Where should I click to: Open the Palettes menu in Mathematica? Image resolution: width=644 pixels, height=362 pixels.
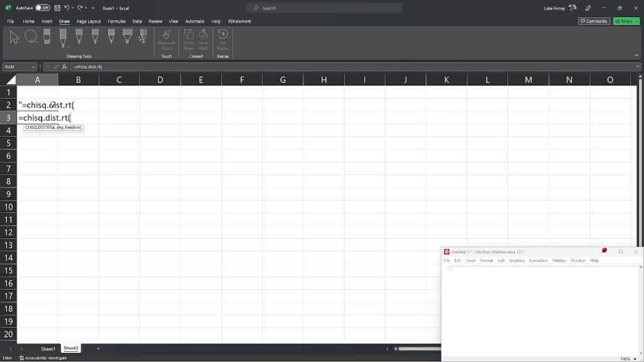click(x=559, y=260)
